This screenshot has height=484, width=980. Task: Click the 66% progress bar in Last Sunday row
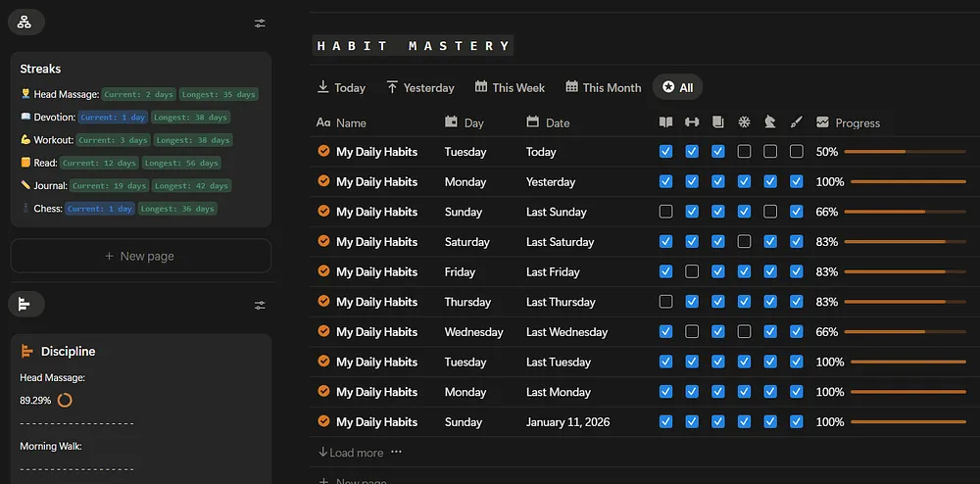[905, 212]
